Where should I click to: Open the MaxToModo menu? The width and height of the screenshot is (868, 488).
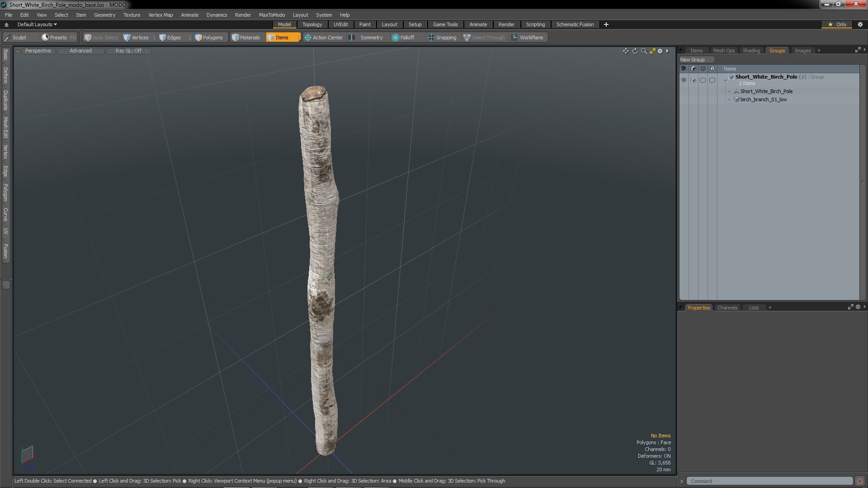point(272,15)
